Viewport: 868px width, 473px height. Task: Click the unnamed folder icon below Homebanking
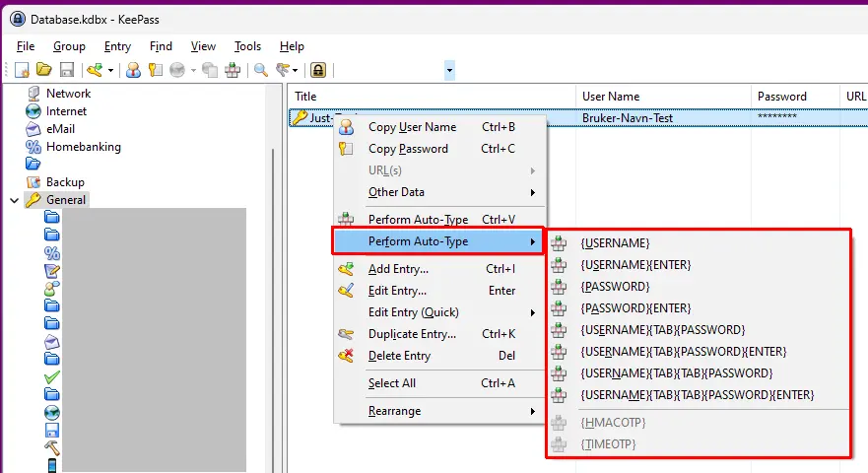point(33,164)
